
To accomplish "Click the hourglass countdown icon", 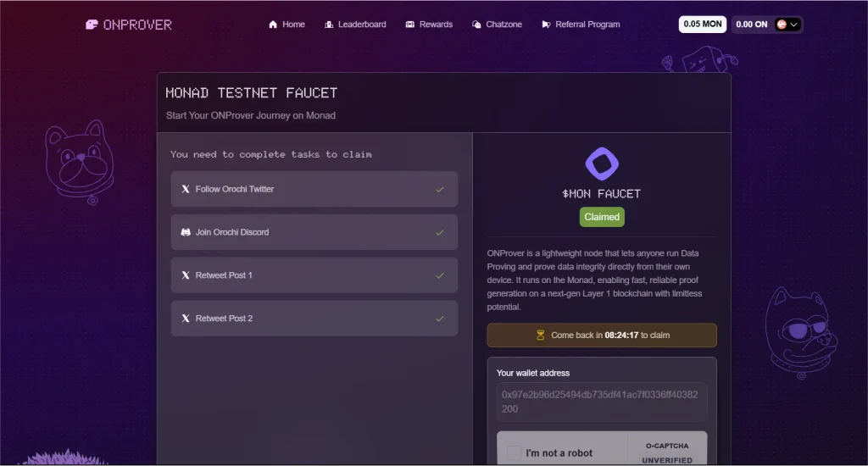I will 540,336.
